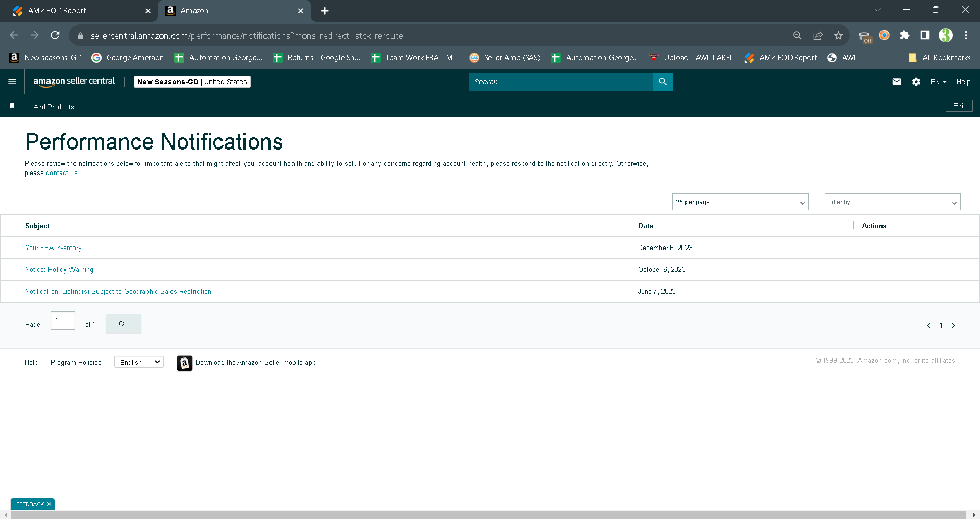This screenshot has height=519, width=980.
Task: Open the browser extensions puzzle icon
Action: click(904, 35)
